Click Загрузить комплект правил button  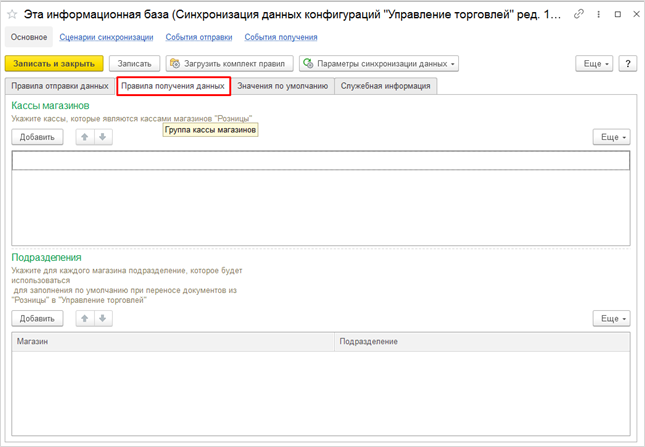click(230, 64)
